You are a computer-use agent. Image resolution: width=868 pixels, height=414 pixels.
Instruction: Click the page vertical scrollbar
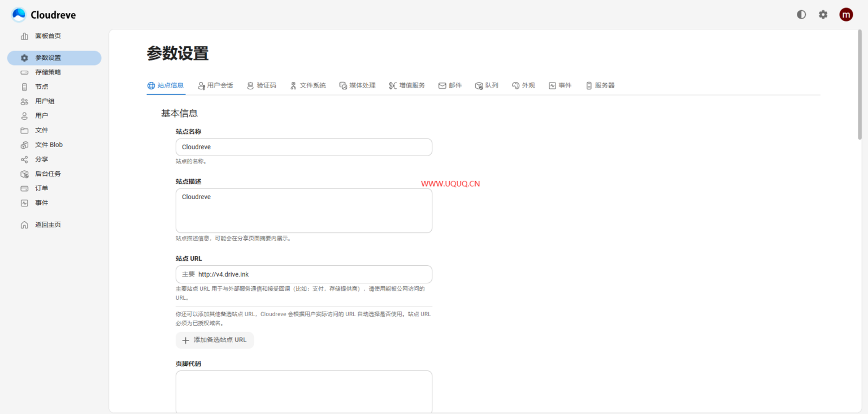pos(860,85)
